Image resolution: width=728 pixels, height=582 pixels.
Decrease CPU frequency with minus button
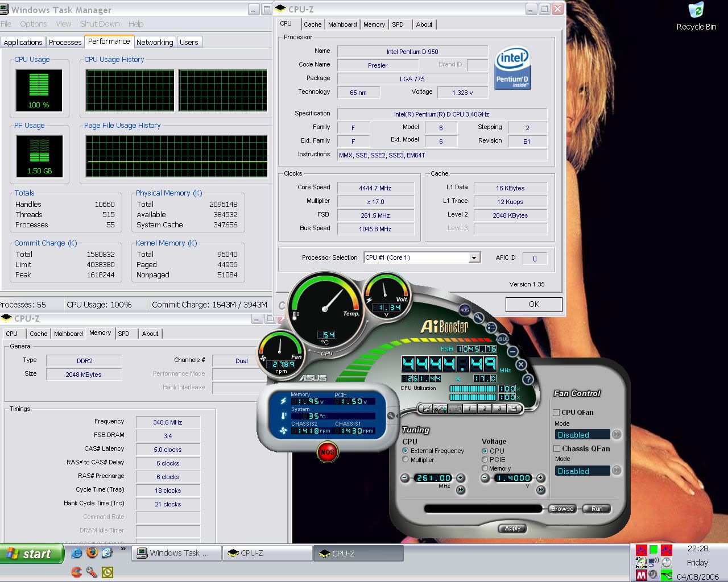click(405, 478)
